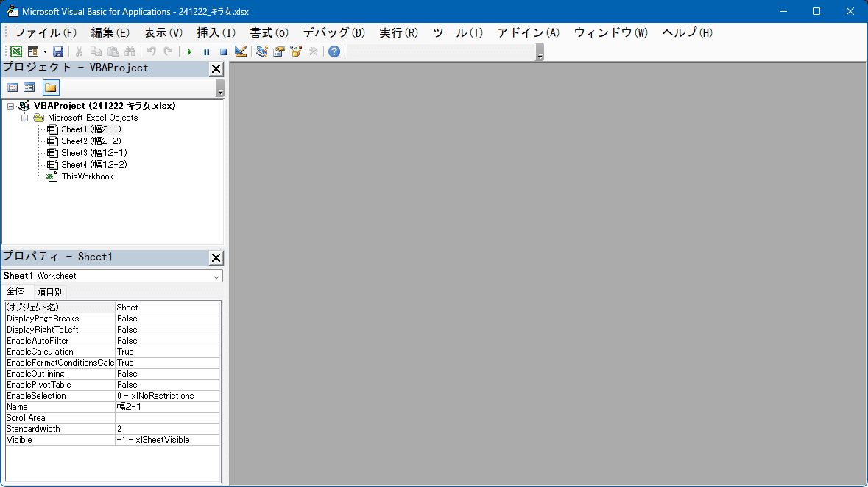Toggle Design Mode icon

click(240, 51)
